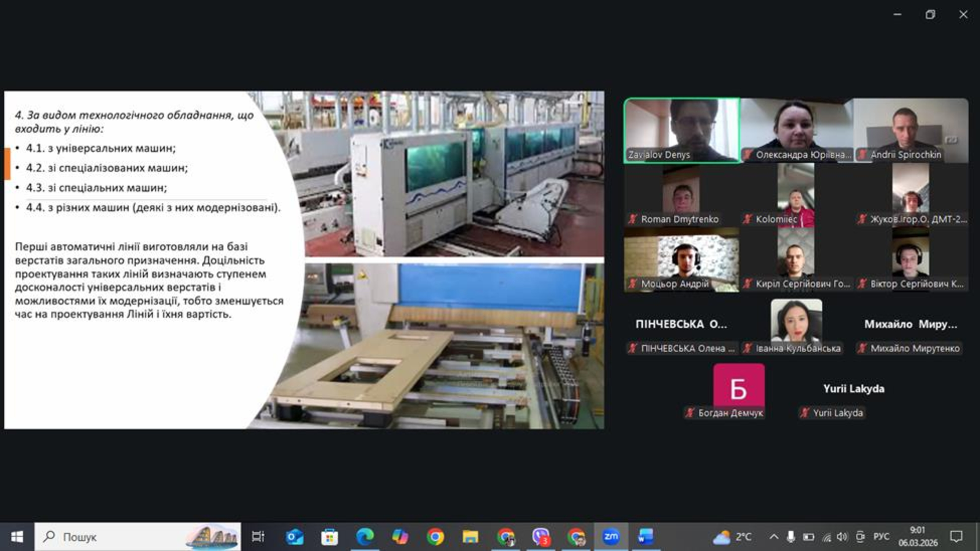
Task: Open Outlook from the taskbar
Action: (x=294, y=537)
